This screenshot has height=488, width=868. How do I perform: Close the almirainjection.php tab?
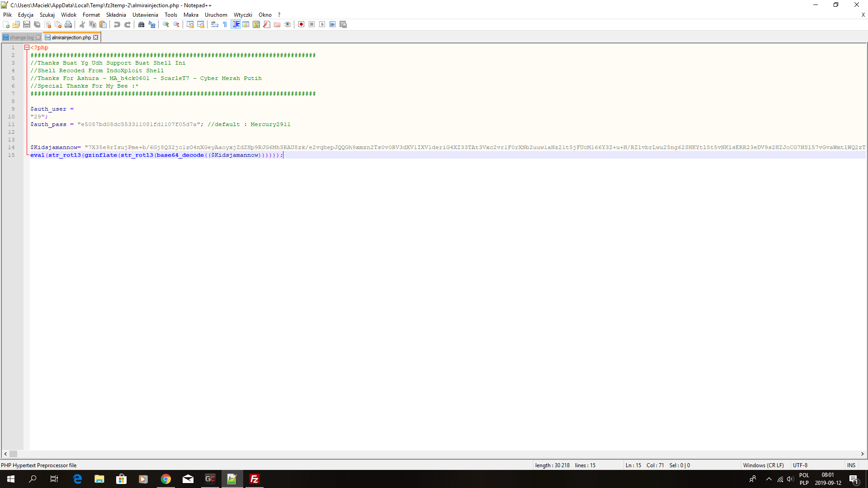[x=96, y=38]
